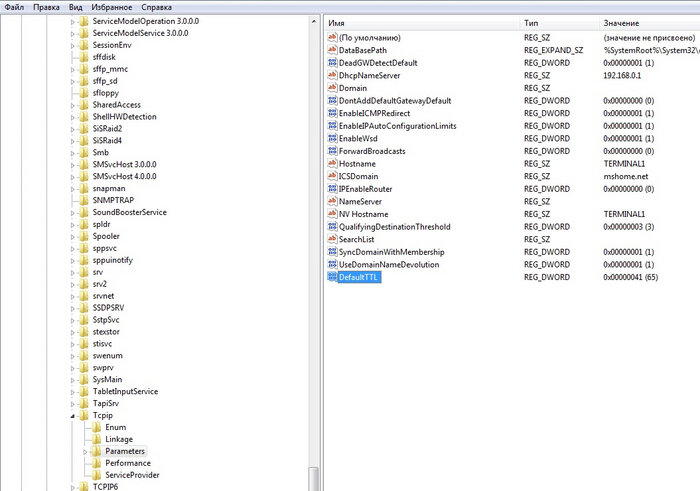Click the ICSDomain string value icon
Viewport: 700px width, 491px height.
[332, 176]
